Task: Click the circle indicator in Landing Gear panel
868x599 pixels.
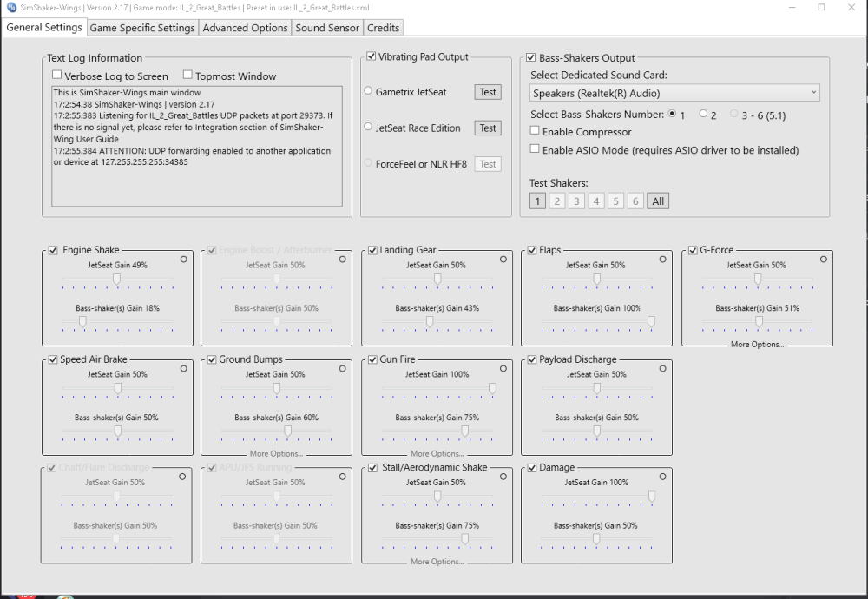Action: tap(503, 259)
